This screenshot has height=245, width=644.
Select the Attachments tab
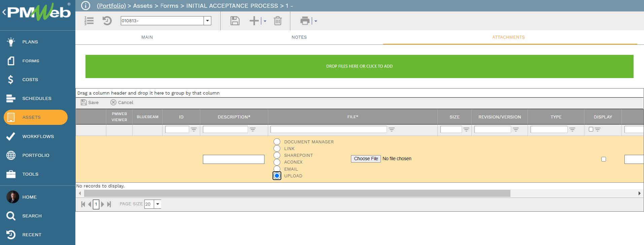[x=508, y=37]
